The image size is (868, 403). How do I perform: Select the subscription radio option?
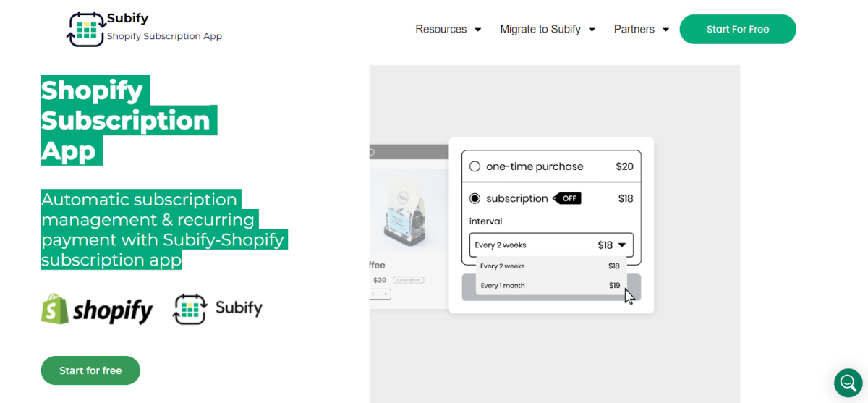point(475,198)
